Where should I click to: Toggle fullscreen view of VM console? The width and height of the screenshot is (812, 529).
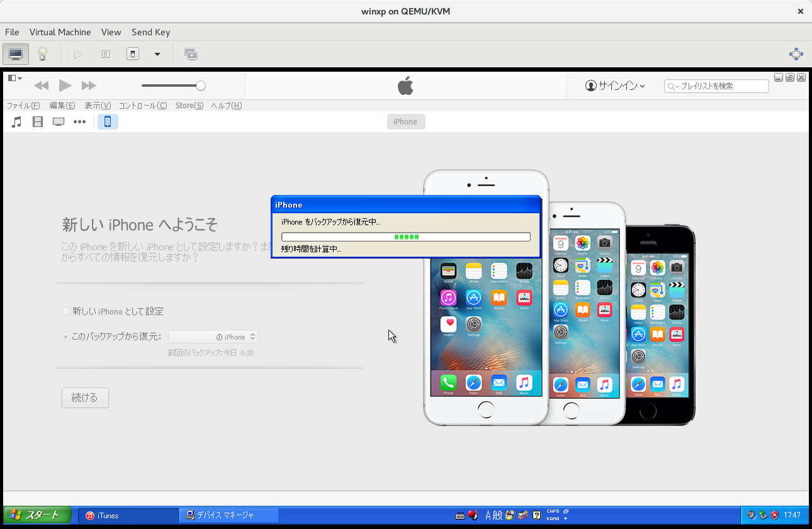point(796,54)
